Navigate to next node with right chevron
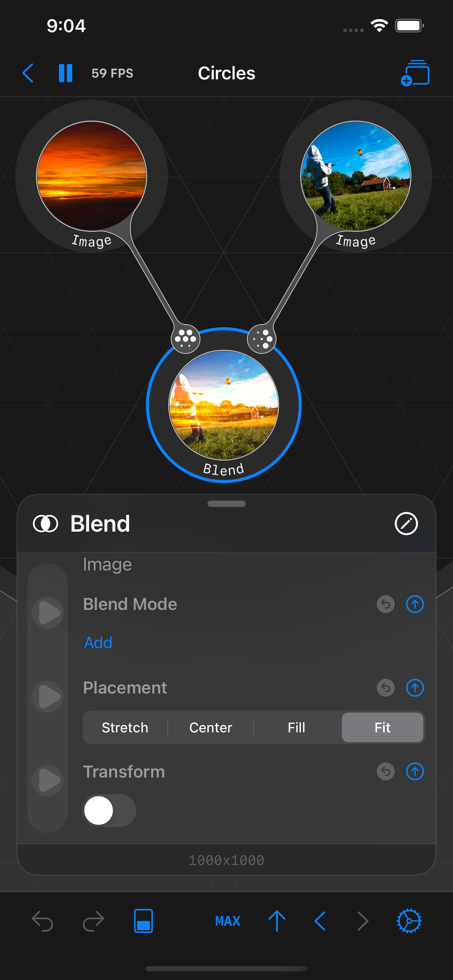The width and height of the screenshot is (453, 980). coord(363,921)
